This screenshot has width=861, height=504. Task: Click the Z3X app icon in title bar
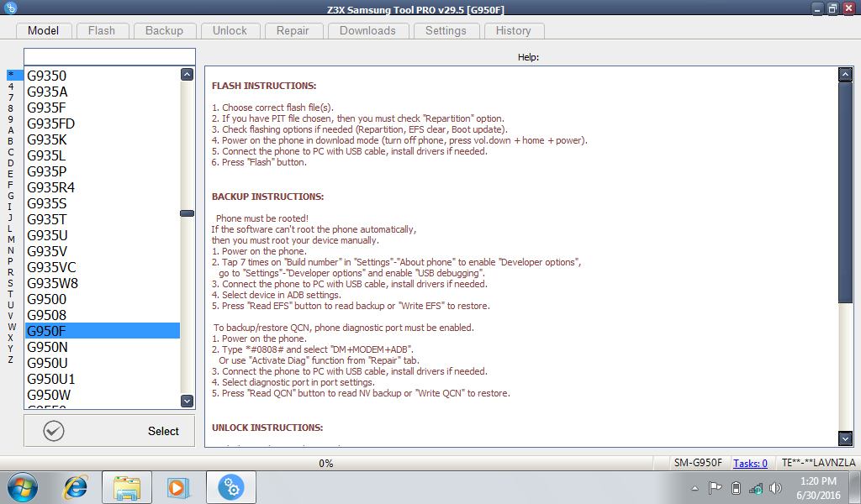pyautogui.click(x=10, y=8)
